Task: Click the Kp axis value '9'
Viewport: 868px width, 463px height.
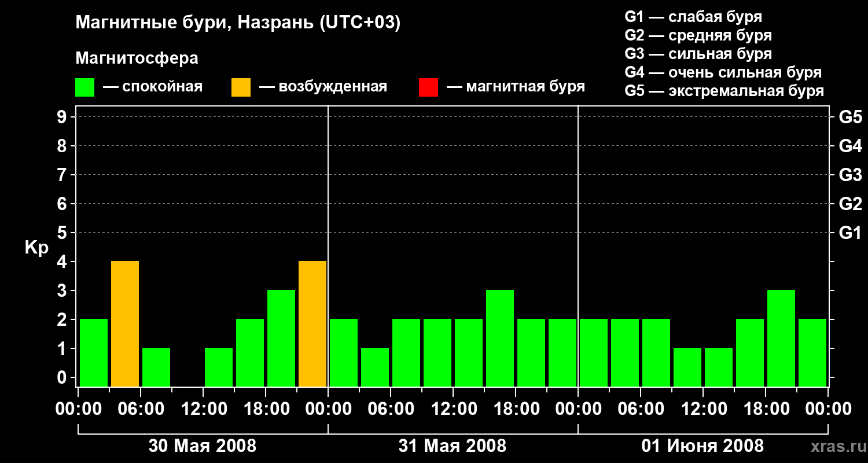Action: coord(63,117)
